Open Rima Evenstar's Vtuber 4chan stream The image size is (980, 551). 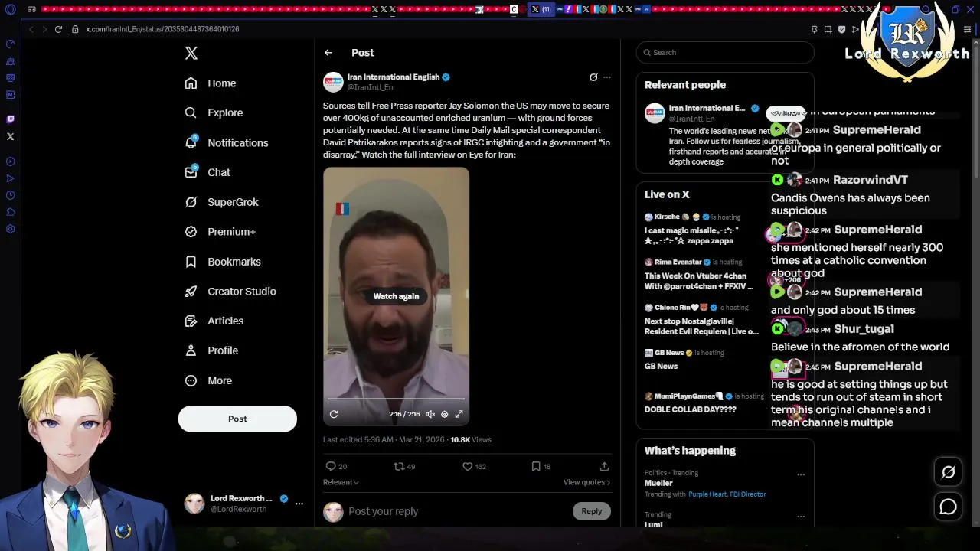703,274
